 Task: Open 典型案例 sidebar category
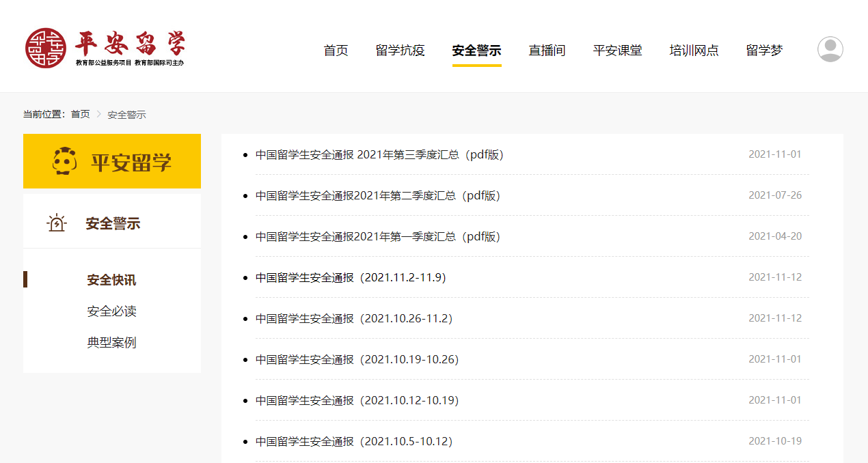111,343
